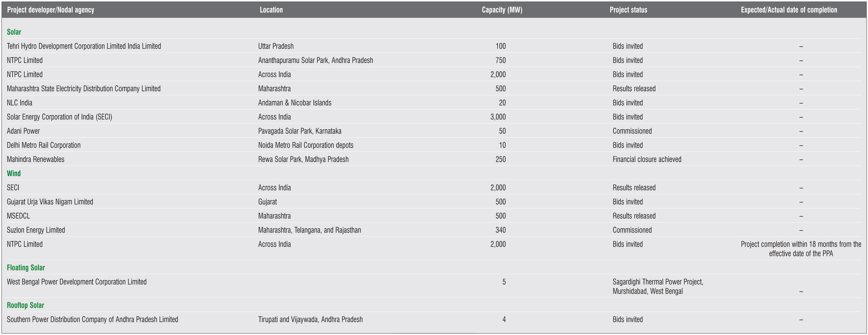Click the Andaman & Nicobar Islands cell
The image size is (868, 335).
tap(294, 103)
